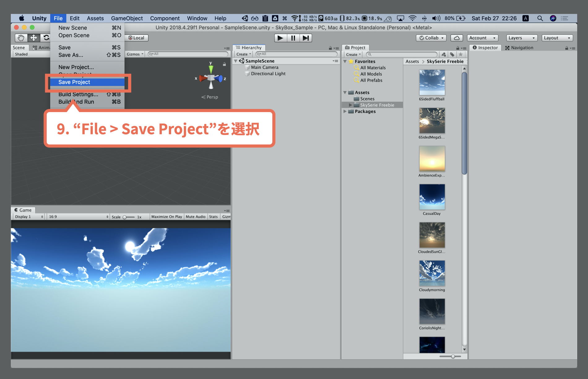Open Display 1 dropdown

(x=29, y=217)
